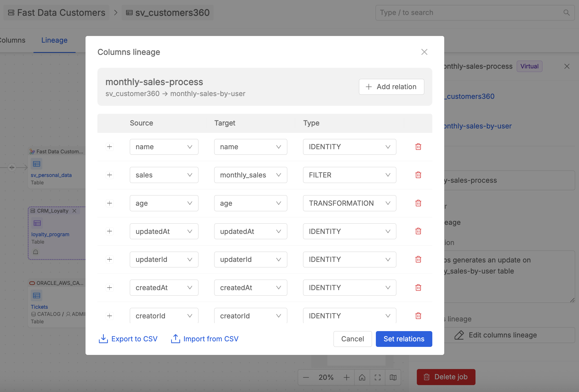Click the purple table icon on loyalty_program
Screen dimensions: 579x392
37,223
